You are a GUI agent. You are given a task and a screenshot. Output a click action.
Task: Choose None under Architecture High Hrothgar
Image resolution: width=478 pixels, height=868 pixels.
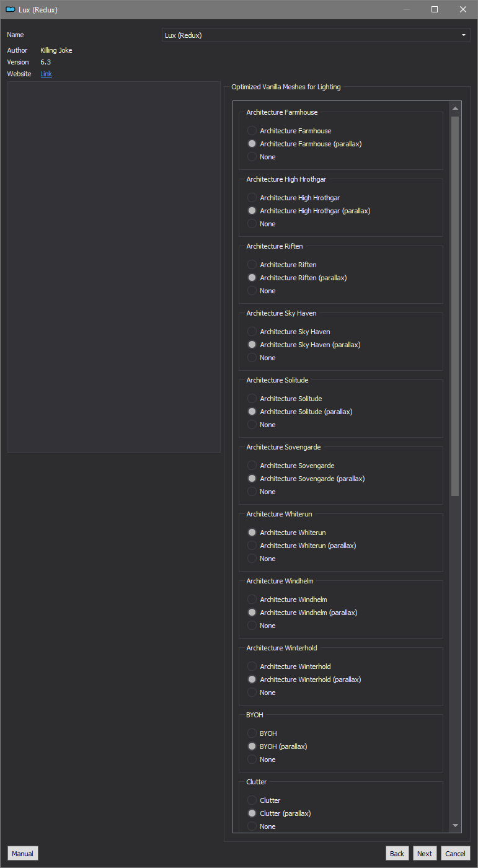click(261, 224)
